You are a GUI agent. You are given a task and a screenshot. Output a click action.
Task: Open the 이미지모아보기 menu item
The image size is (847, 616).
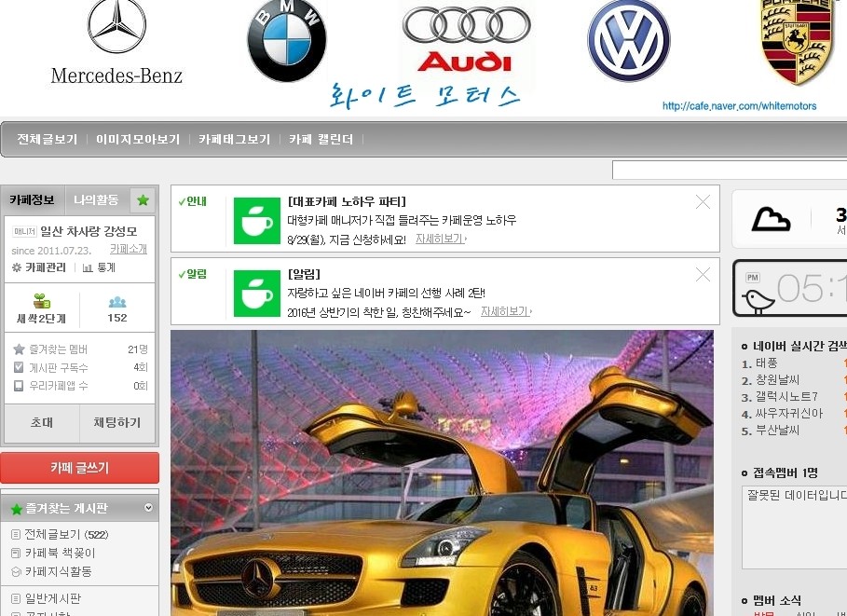(138, 140)
